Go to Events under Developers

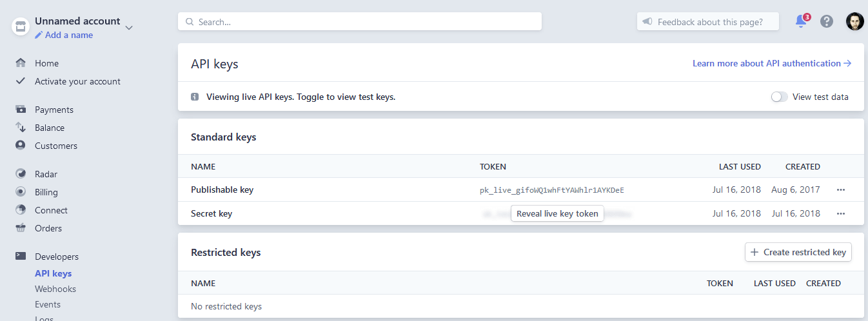[x=48, y=304]
